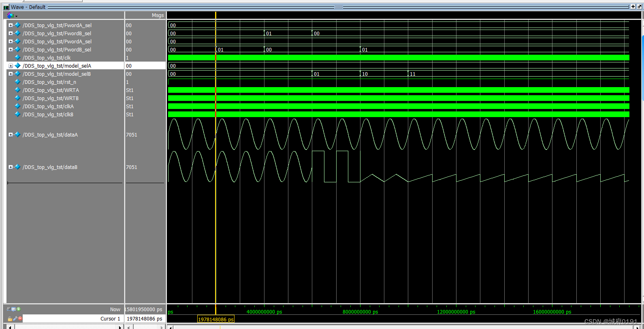
Task: Click the Cursor 1 time value field
Action: coord(145,319)
